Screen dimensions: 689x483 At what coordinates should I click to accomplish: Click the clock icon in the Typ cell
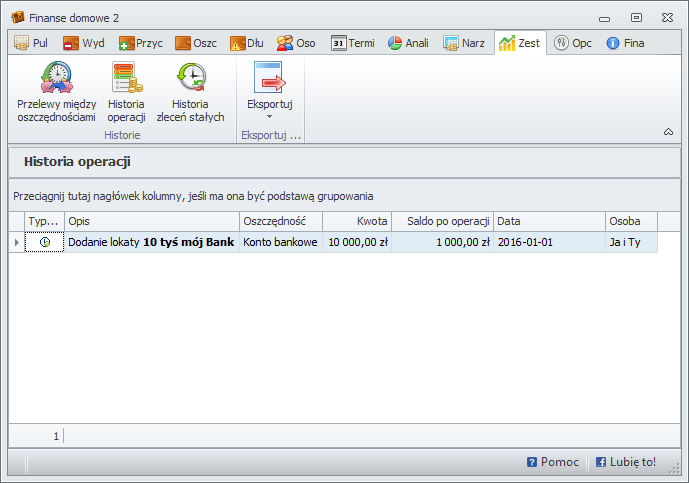pyautogui.click(x=44, y=242)
